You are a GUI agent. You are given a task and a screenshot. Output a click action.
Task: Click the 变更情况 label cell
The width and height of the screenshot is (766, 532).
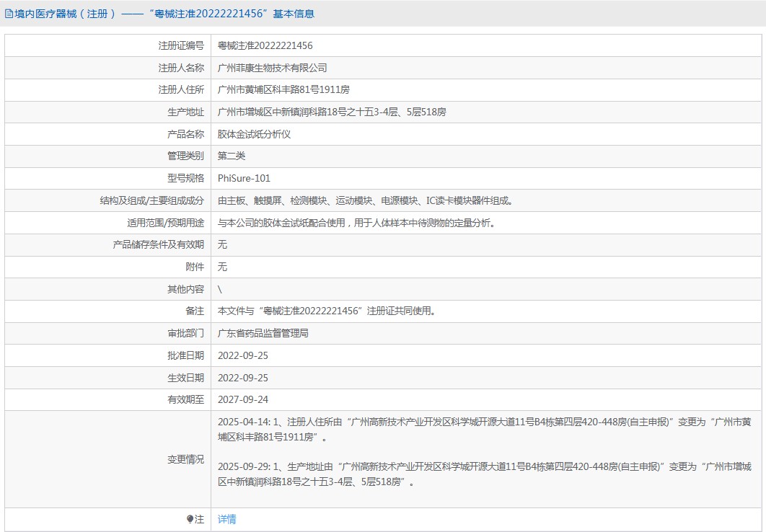(108, 459)
